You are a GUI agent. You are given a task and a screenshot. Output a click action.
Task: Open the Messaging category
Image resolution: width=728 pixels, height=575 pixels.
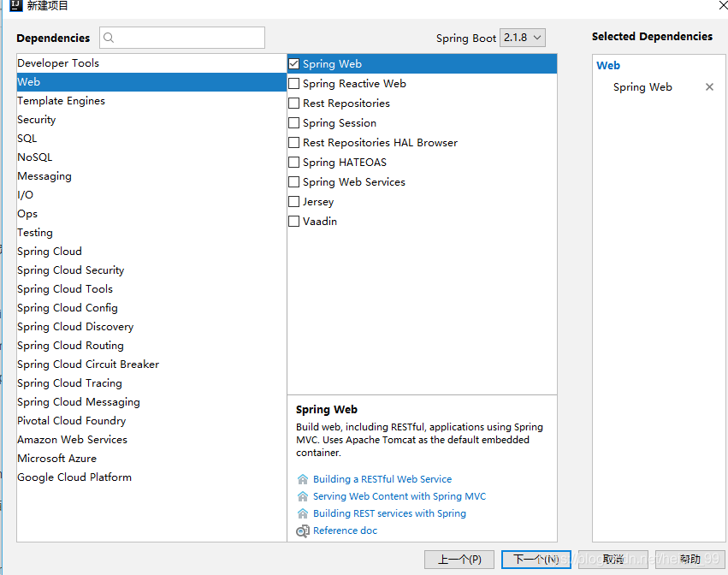[x=151, y=176]
